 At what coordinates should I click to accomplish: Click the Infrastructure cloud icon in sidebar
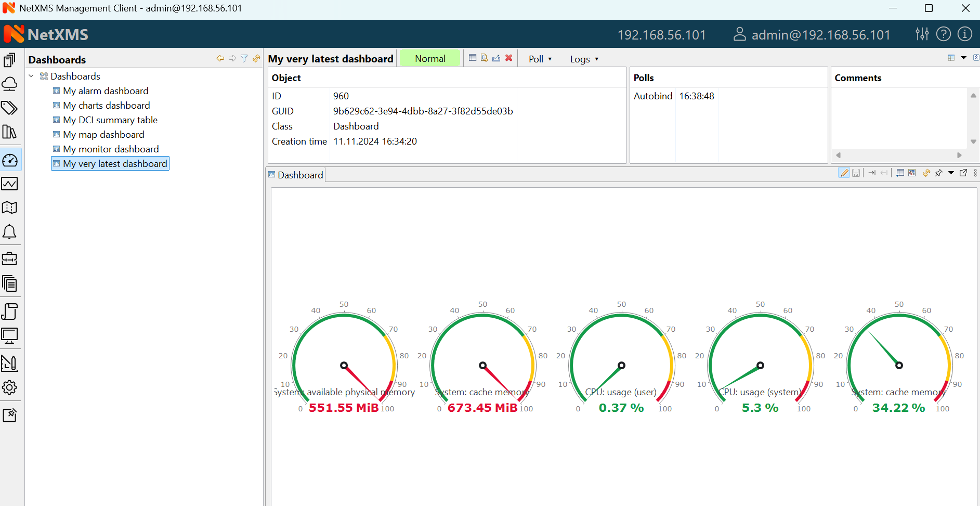[x=9, y=84]
